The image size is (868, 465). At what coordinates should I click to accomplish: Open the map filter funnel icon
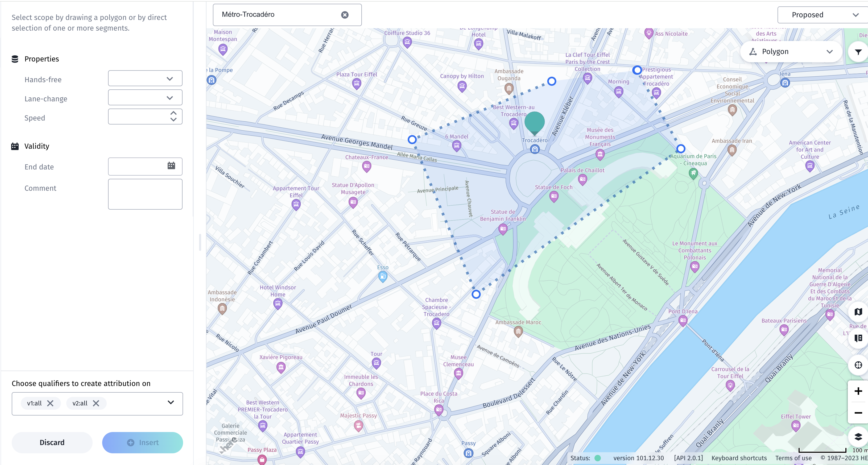click(x=858, y=52)
